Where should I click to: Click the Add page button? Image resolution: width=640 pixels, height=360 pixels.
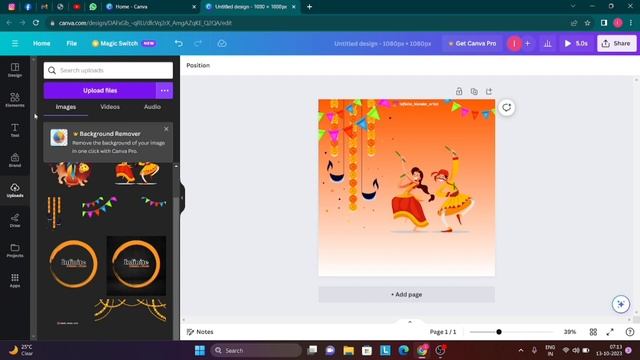[407, 294]
